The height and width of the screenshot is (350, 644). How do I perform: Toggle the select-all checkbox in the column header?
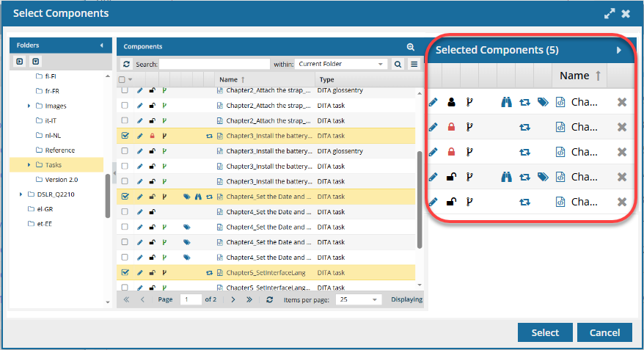click(x=122, y=79)
